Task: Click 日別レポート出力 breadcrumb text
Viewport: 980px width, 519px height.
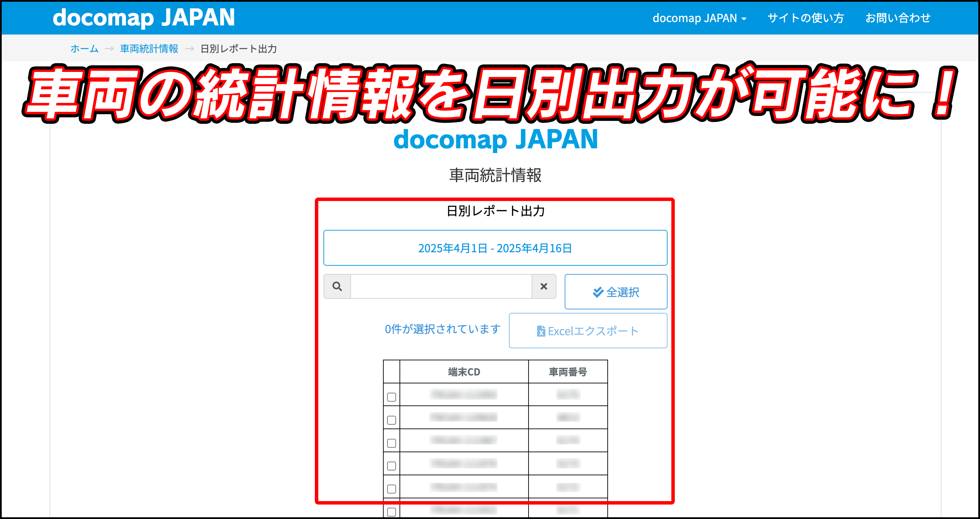Action: 238,49
